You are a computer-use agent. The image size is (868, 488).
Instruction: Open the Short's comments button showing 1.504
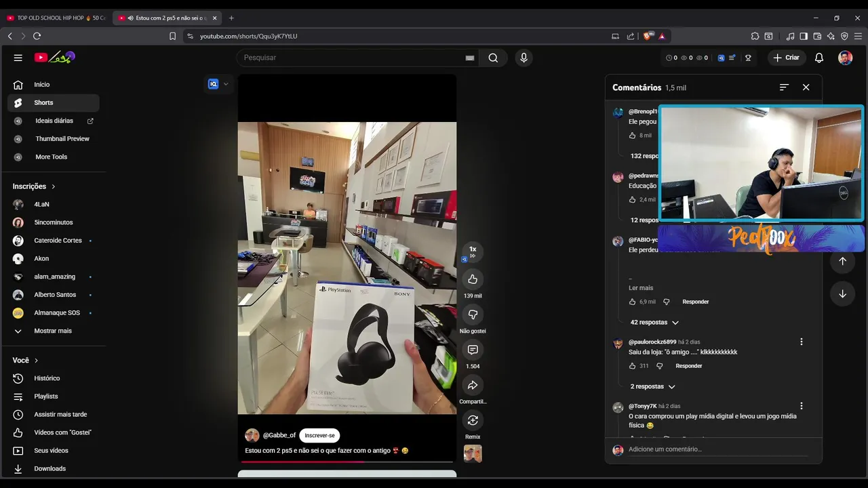pos(473,350)
